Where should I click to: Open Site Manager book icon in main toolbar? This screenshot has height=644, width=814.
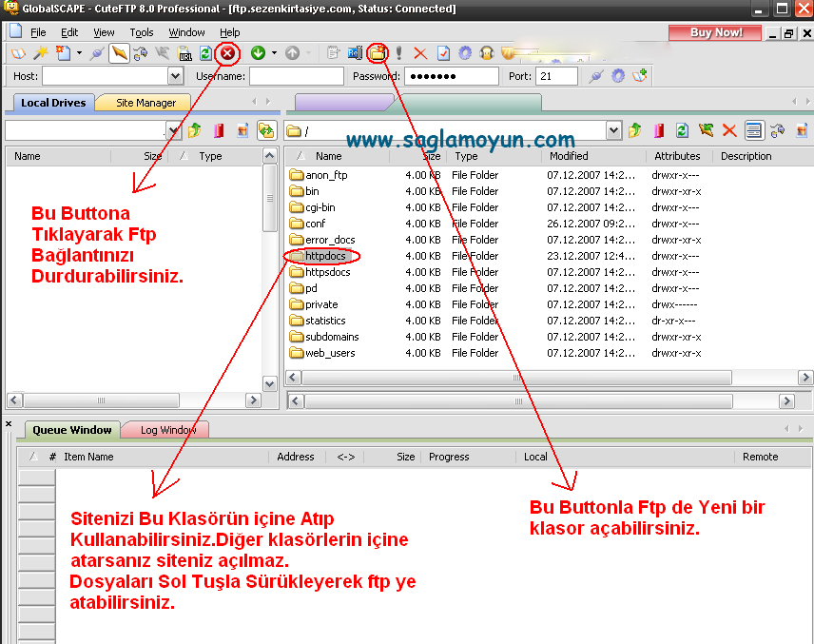(x=18, y=53)
